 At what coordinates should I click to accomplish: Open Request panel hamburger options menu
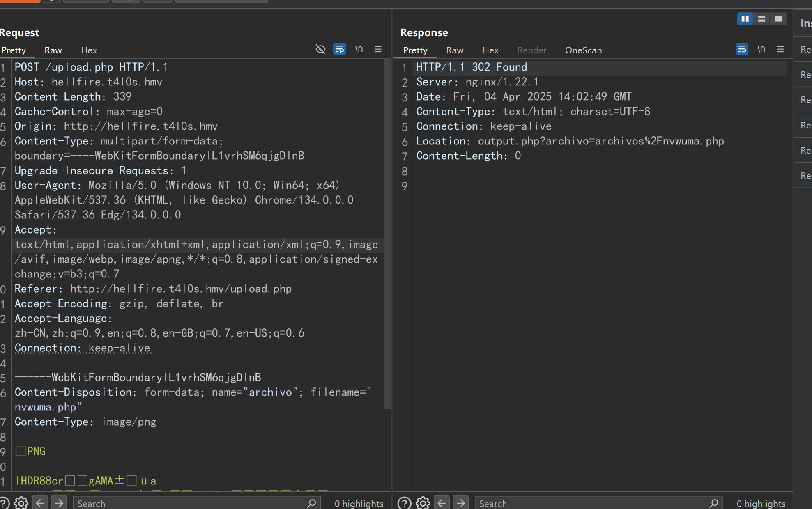pyautogui.click(x=378, y=49)
